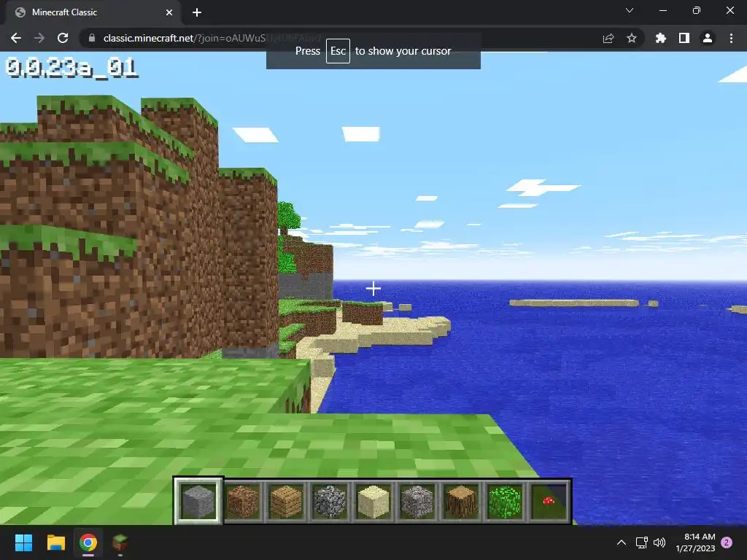Screen dimensions: 747x560
Task: Select the stone block in hotbar
Action: point(198,501)
